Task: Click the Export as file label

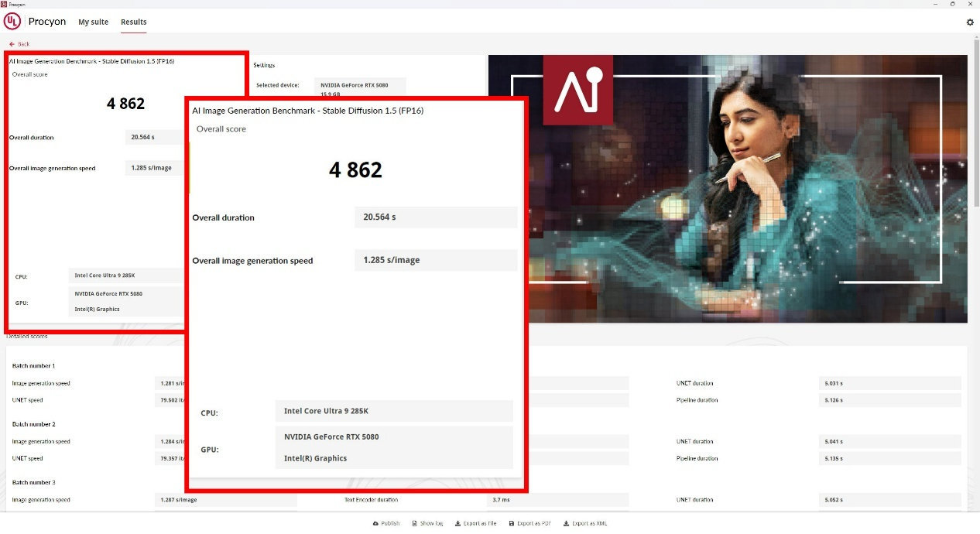Action: pos(480,523)
